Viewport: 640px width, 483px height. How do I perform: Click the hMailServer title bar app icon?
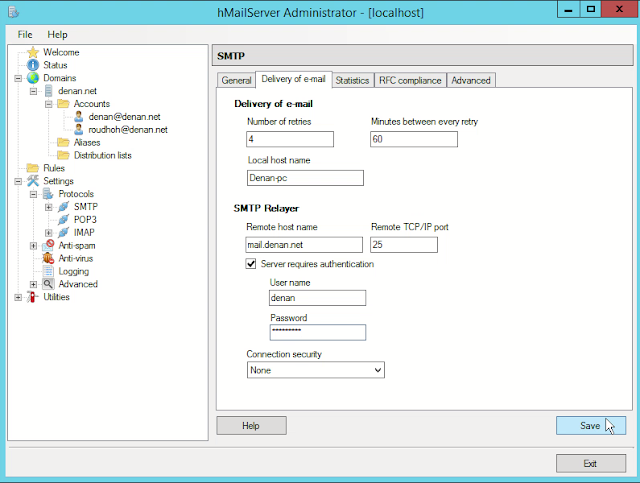pos(13,12)
